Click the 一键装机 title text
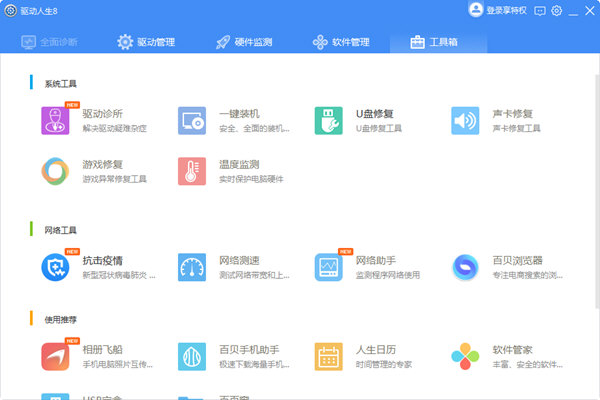600x400 pixels. tap(239, 114)
